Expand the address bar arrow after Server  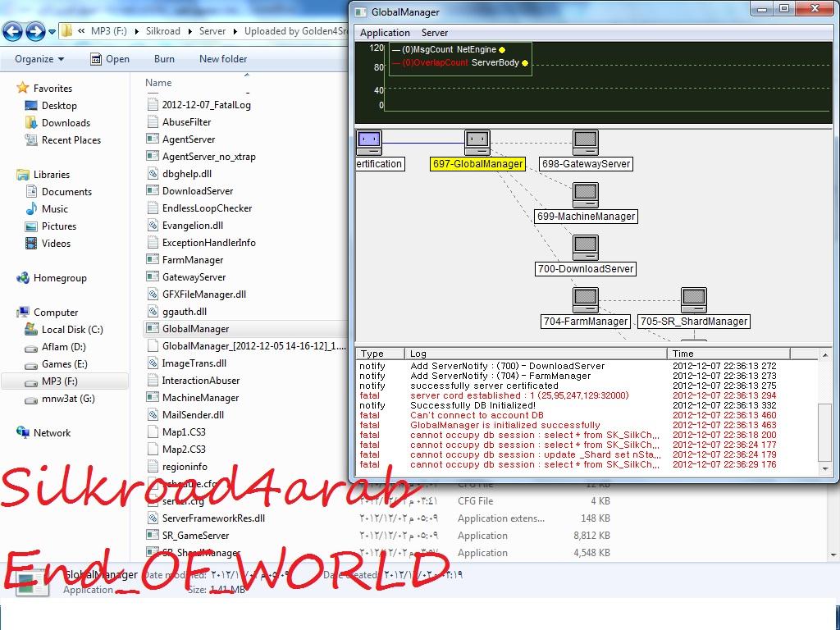pos(235,31)
